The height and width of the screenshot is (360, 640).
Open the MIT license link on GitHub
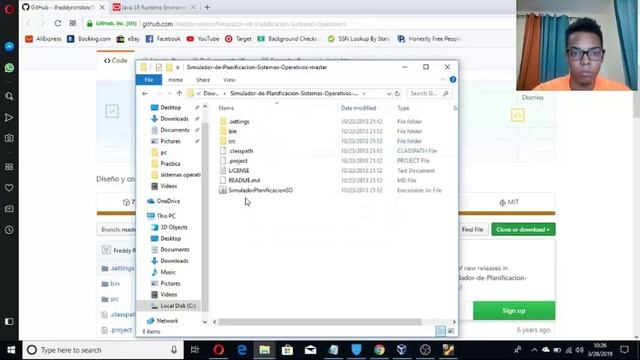tap(509, 202)
